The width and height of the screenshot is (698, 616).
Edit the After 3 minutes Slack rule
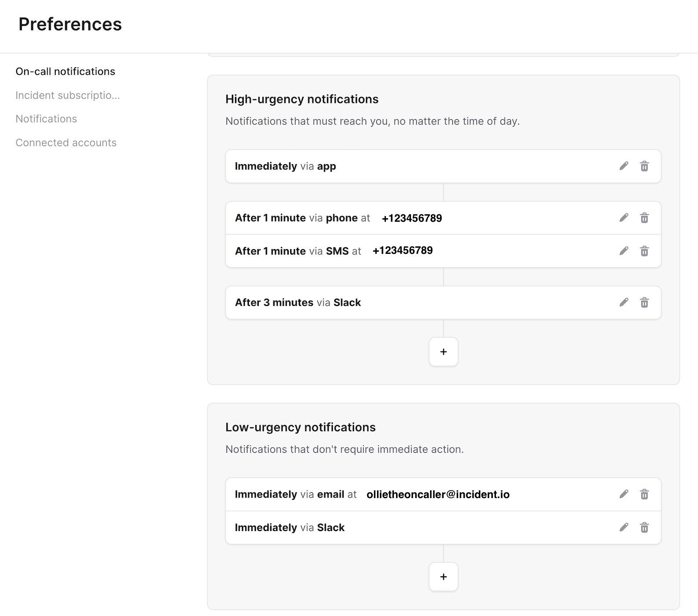(624, 302)
